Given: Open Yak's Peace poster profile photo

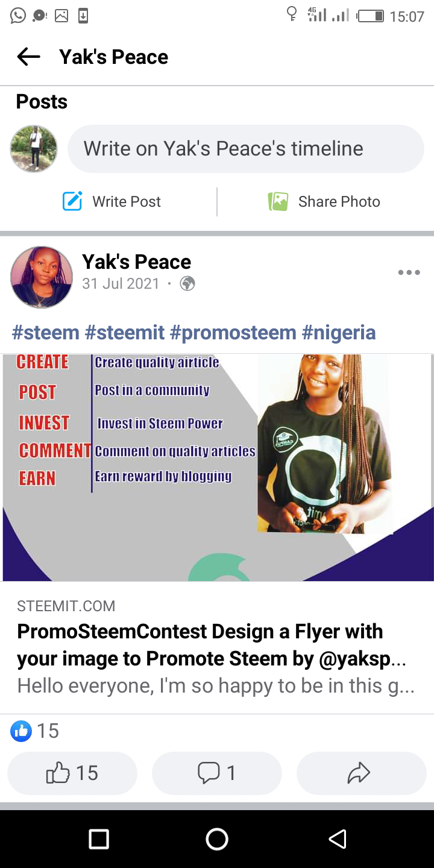Looking at the screenshot, I should [x=42, y=277].
